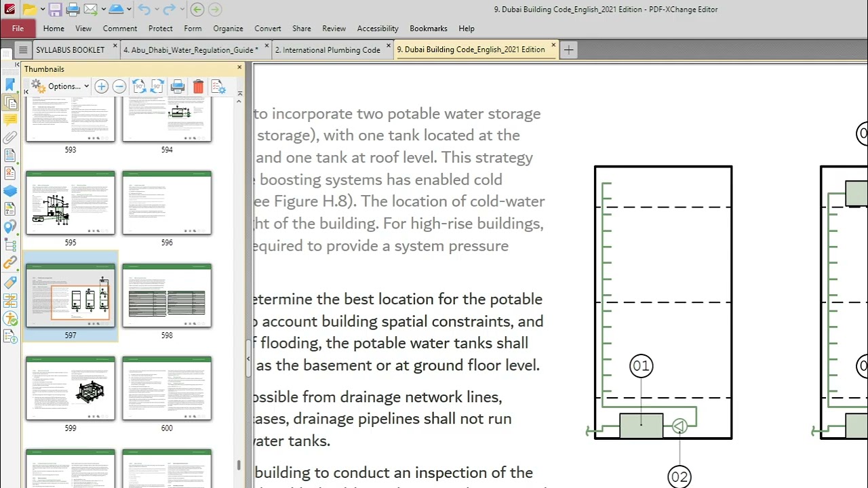Screen dimensions: 868x488
Task: Open the Convert ribbon tab
Action: [268, 28]
